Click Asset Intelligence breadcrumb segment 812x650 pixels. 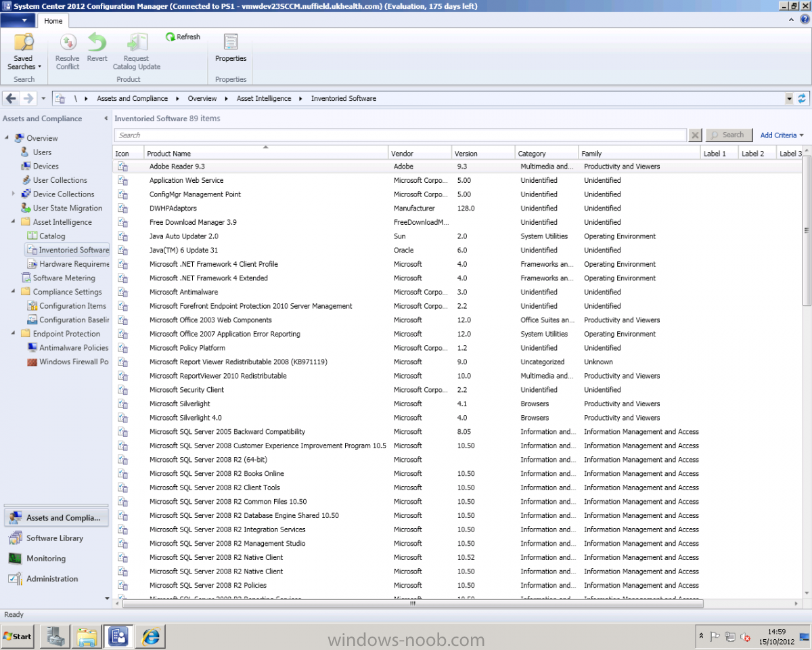[264, 98]
